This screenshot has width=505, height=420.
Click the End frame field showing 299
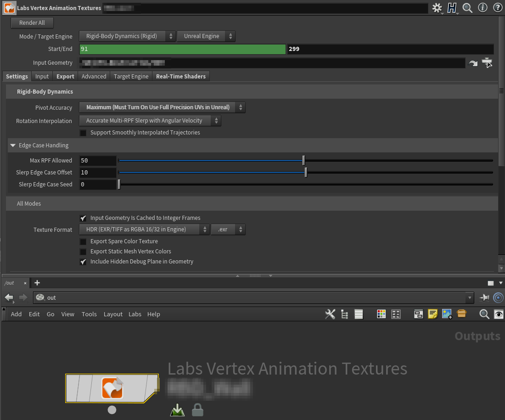point(390,49)
